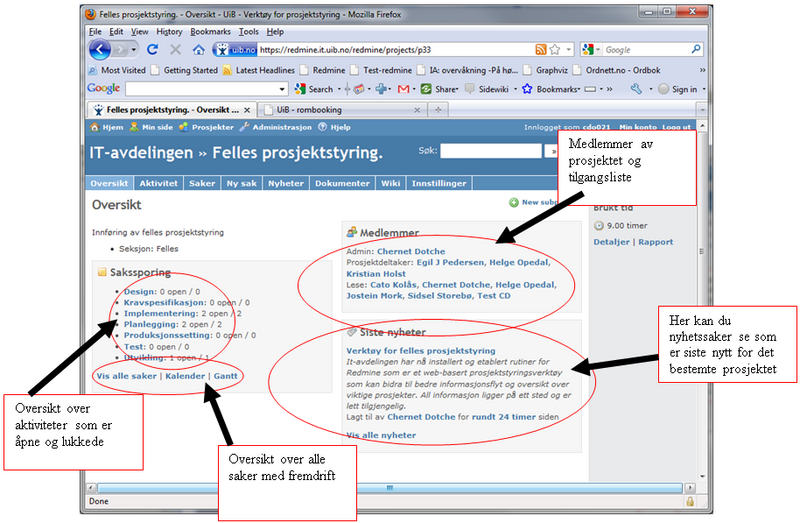Click the uib.no site identity badge

click(235, 49)
